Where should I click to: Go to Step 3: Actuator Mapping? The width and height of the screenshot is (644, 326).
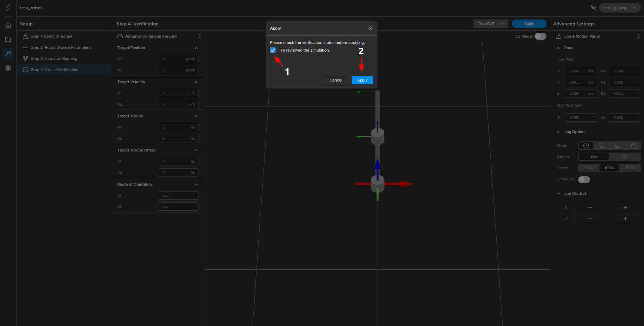point(54,59)
